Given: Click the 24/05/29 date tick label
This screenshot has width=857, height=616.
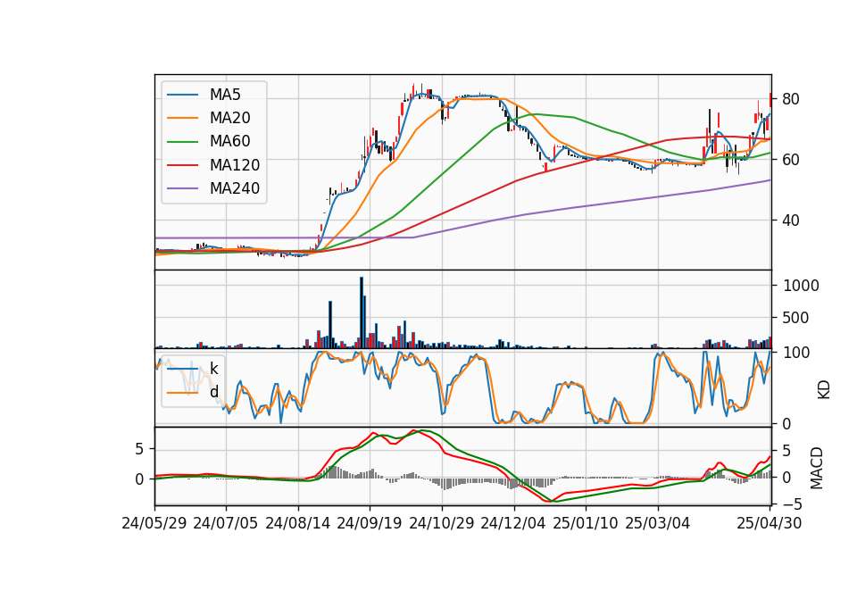Looking at the screenshot, I should (x=154, y=523).
